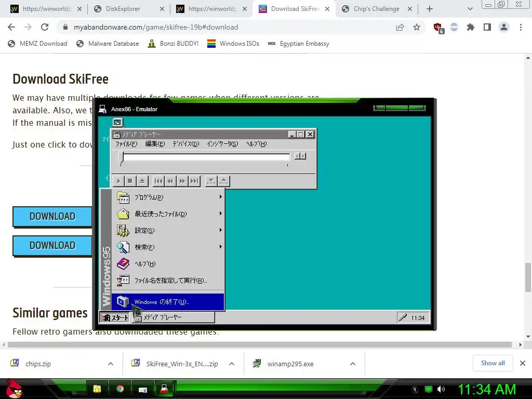532x399 pixels.
Task: Expand arrow next to 設定(S)
Action: 220,230
